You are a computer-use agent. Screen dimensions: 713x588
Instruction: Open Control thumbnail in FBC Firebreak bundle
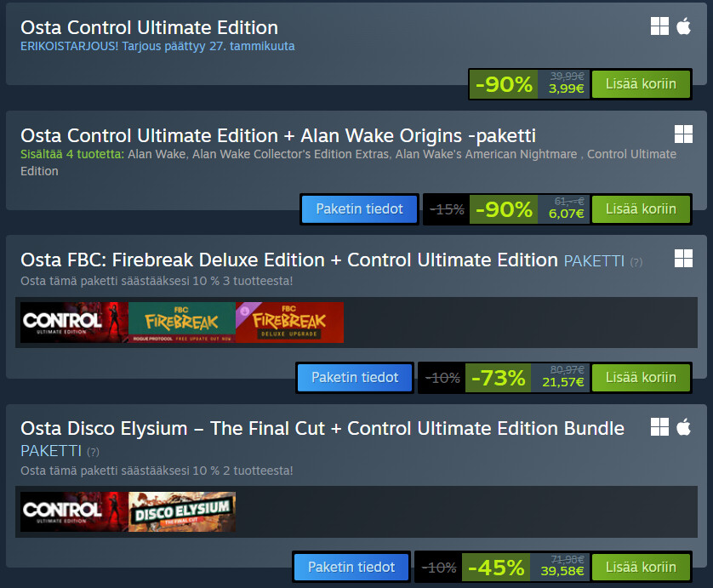74,323
